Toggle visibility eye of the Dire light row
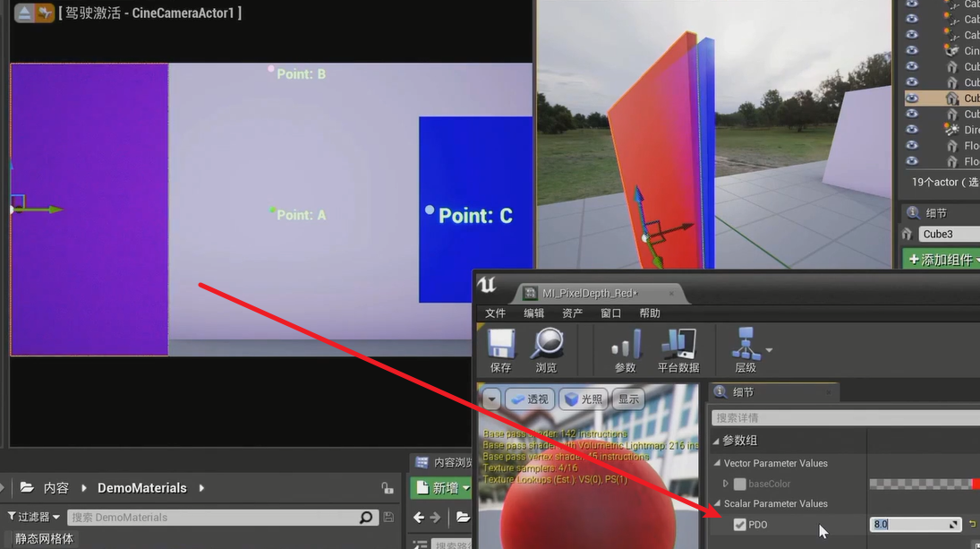 click(x=912, y=130)
